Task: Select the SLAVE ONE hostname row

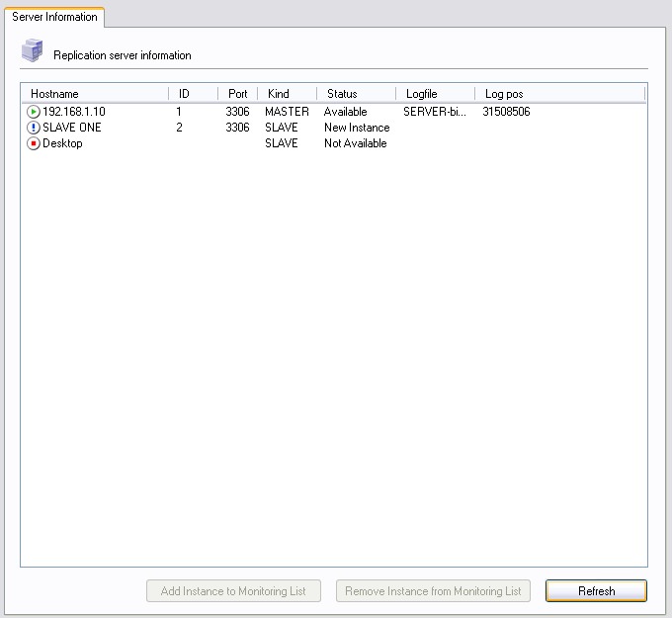Action: point(72,128)
